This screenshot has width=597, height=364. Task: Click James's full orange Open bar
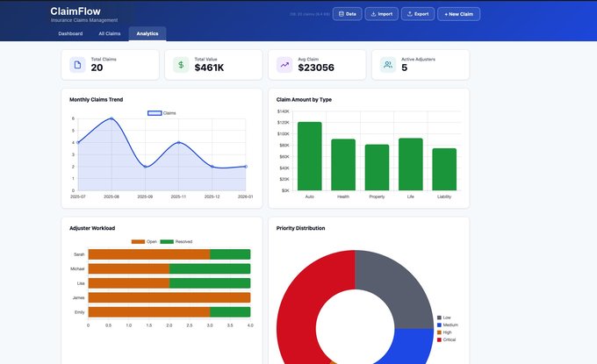click(169, 298)
